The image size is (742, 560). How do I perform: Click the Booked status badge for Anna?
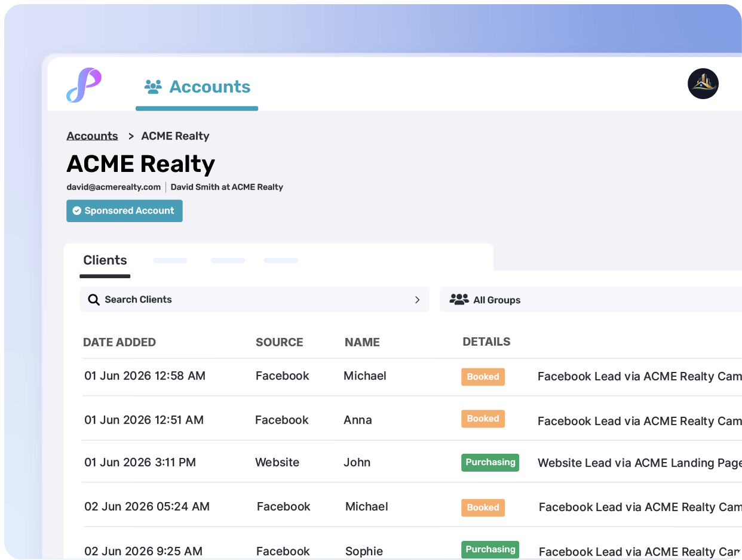point(483,419)
